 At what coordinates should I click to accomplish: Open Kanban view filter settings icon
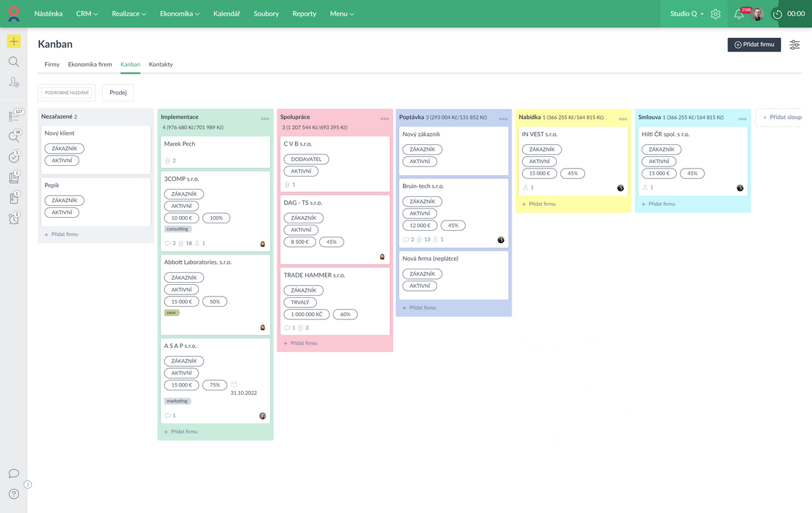(794, 45)
